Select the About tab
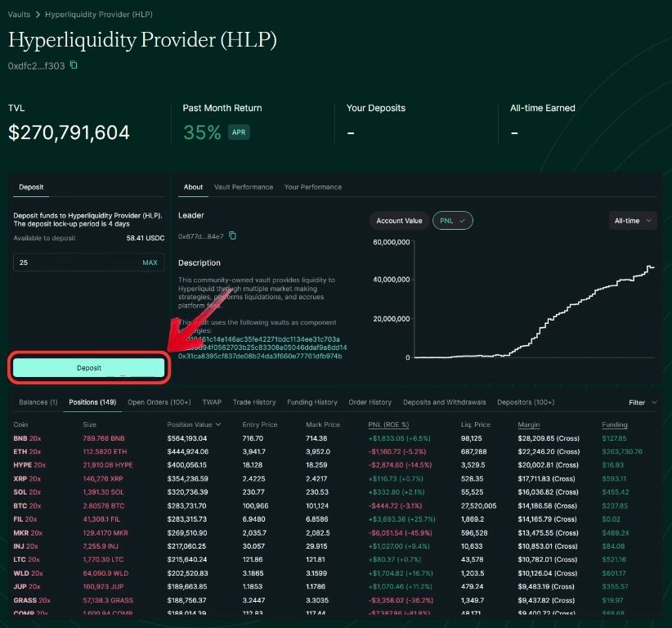The image size is (672, 628). 193,187
